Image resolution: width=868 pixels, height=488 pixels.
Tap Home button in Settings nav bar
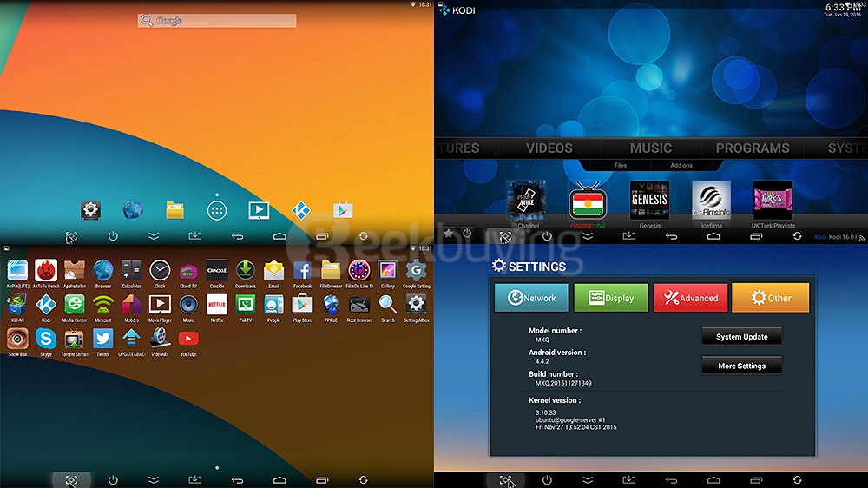(x=713, y=479)
